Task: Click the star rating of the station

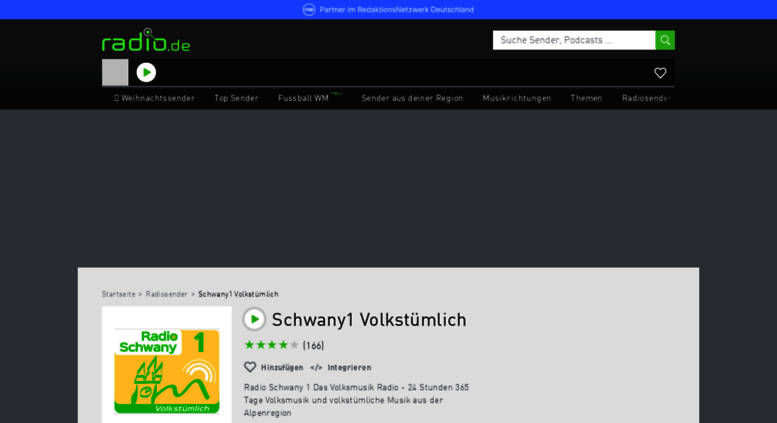Action: pyautogui.click(x=272, y=345)
